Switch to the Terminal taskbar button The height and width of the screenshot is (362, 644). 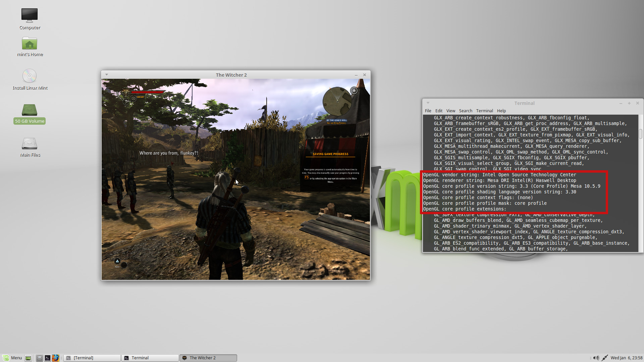coord(150,358)
